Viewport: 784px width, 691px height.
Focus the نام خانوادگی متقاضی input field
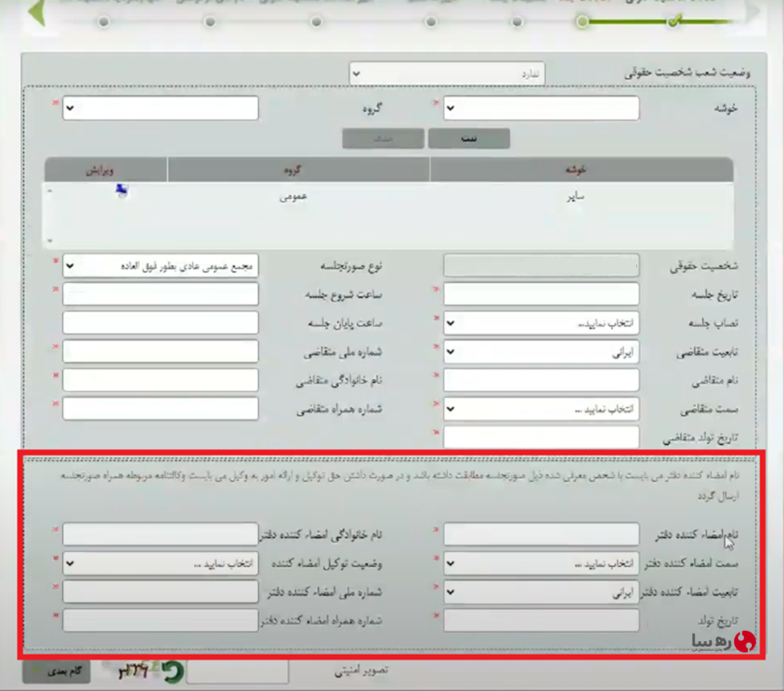[x=161, y=380]
